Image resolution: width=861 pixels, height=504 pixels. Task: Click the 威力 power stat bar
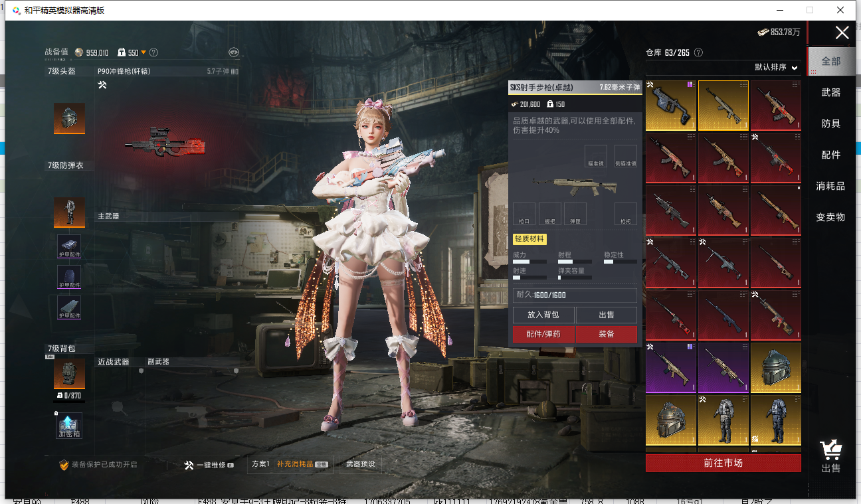pos(529,262)
